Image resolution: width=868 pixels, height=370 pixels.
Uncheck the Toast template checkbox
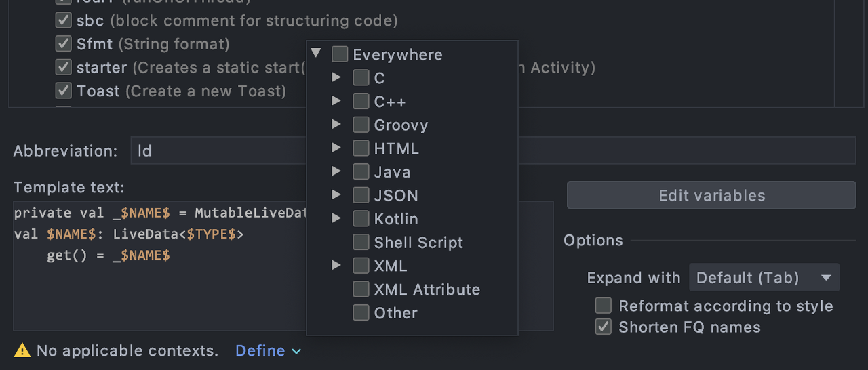point(64,91)
